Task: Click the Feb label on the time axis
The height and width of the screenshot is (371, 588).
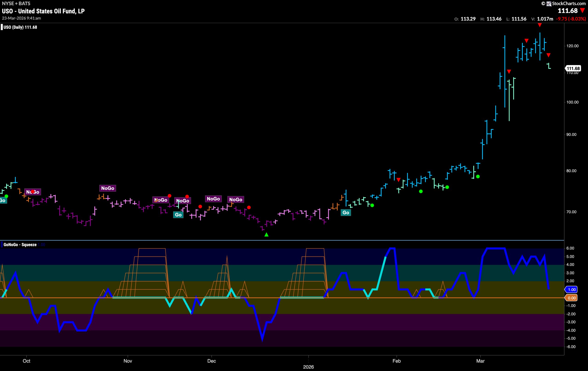Action: click(397, 361)
